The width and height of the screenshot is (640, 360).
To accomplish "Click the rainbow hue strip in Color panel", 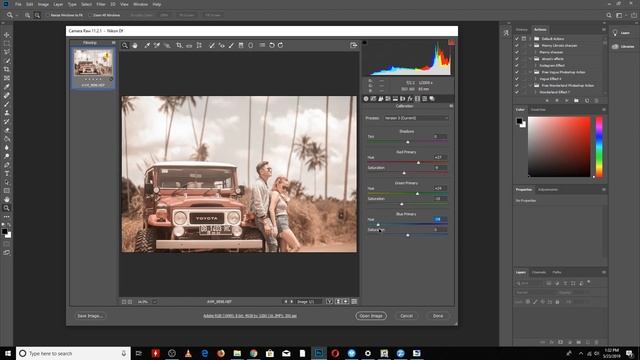I will (599, 147).
